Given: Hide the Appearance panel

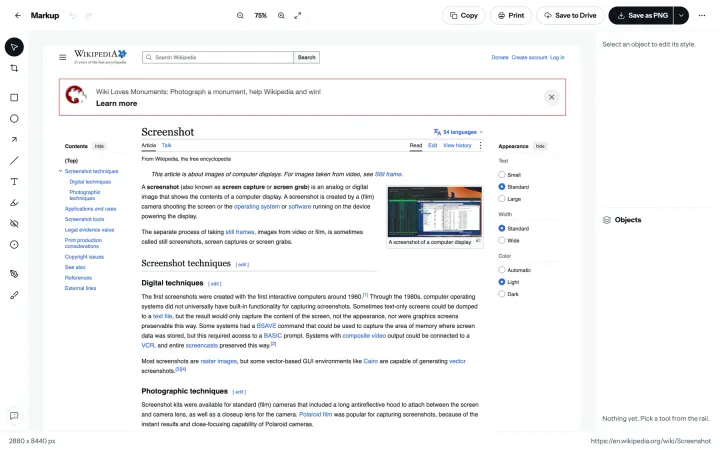Looking at the screenshot, I should pos(540,146).
